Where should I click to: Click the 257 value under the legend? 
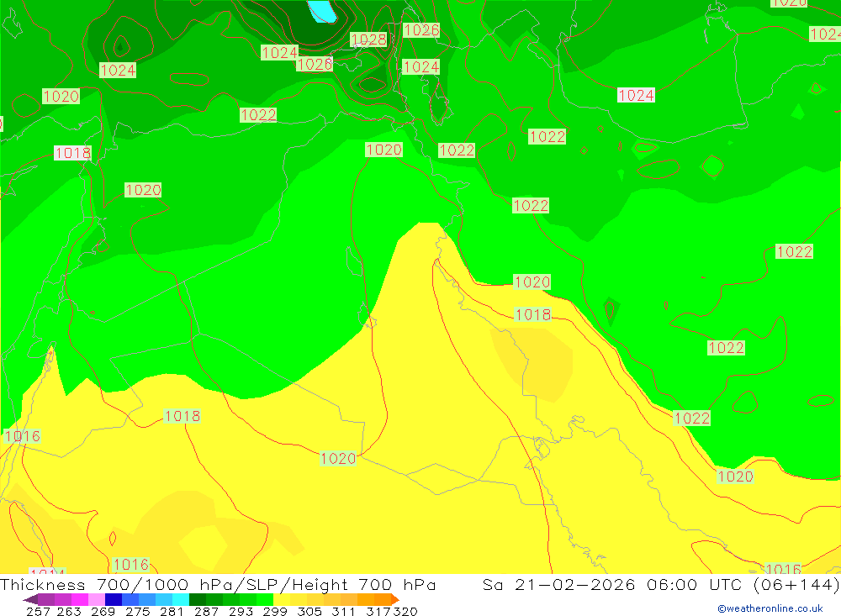(38, 611)
